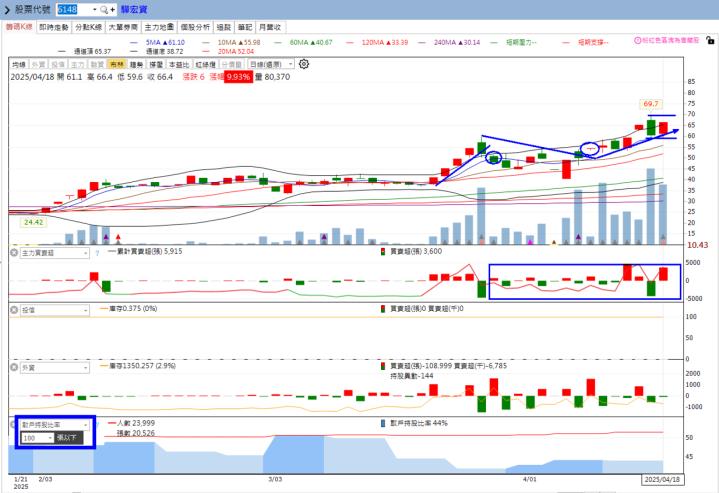Open the 主力買賣超 indicator dropdown
This screenshot has width=719, height=493.
[55, 253]
